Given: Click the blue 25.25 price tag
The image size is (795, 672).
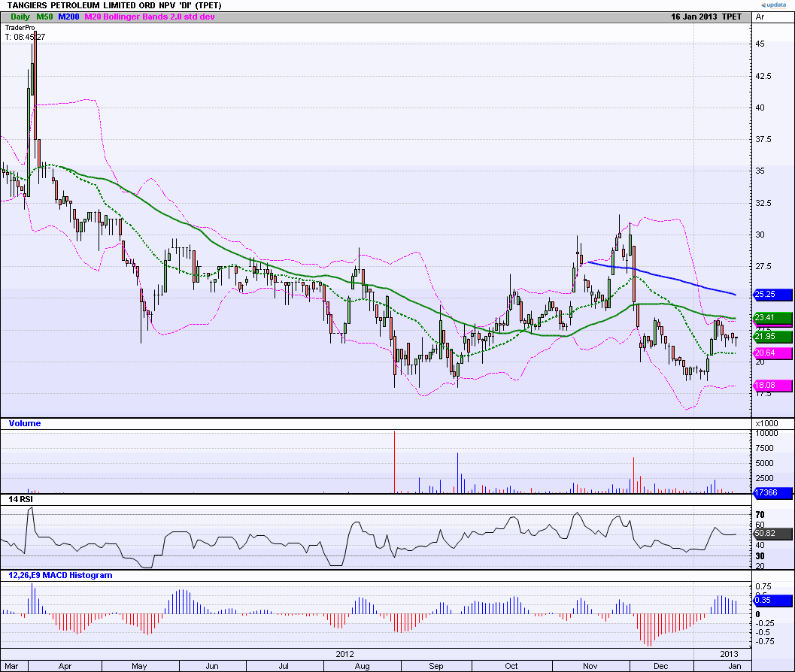Looking at the screenshot, I should [773, 294].
